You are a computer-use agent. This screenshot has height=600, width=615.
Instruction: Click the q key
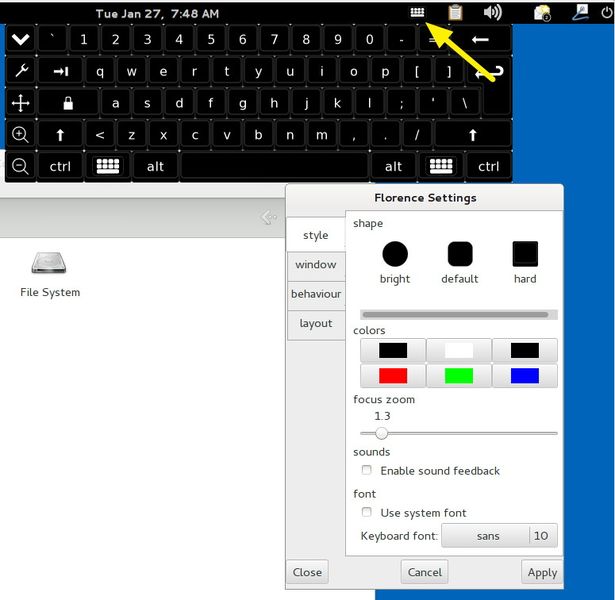click(100, 71)
